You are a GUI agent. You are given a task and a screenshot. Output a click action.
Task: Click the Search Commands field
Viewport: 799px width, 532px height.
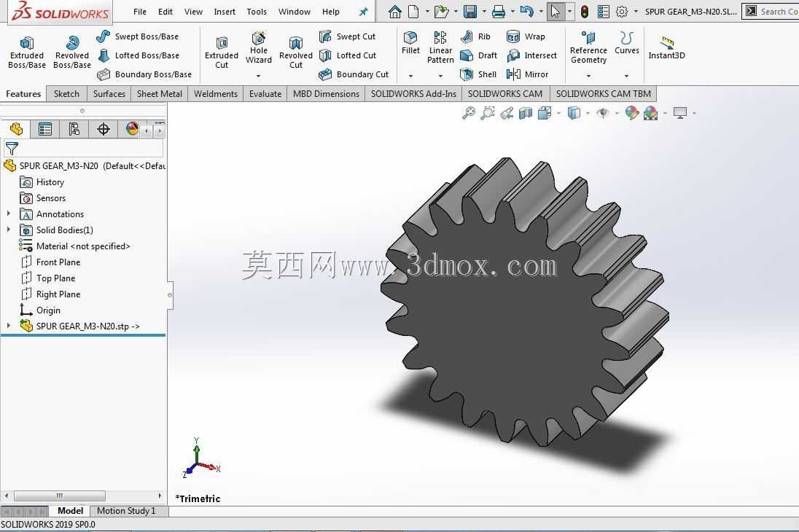771,11
